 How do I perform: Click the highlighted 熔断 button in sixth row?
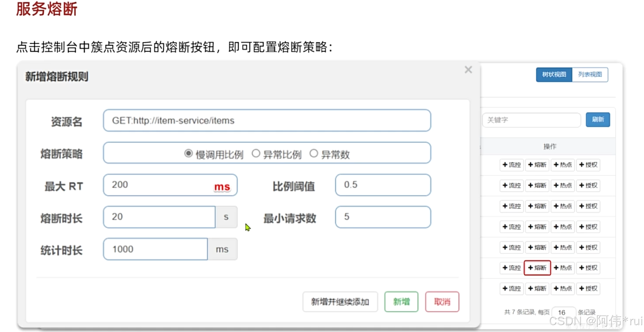[537, 268]
